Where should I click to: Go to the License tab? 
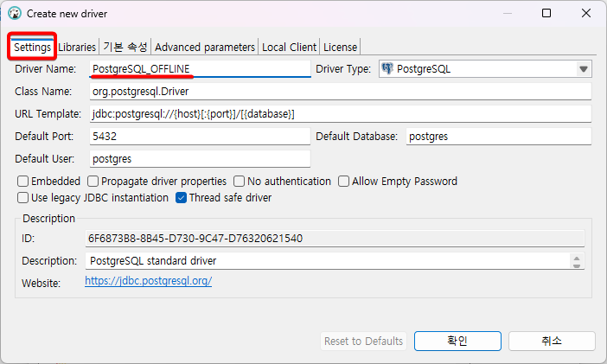tap(340, 48)
